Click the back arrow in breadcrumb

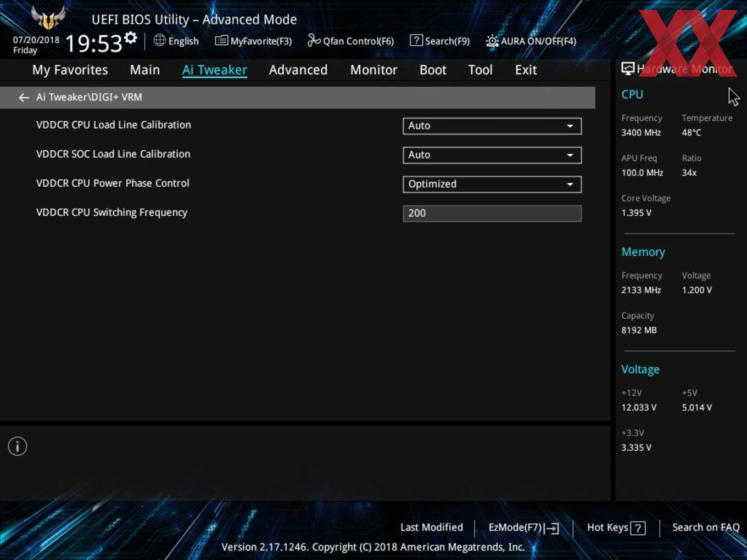(24, 97)
